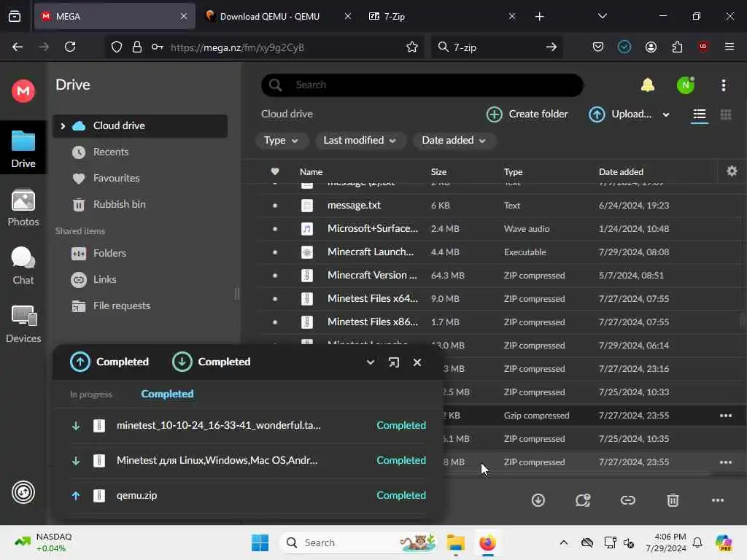The width and height of the screenshot is (747, 560).
Task: Open the share-to-chat icon in action bar
Action: pos(583,500)
